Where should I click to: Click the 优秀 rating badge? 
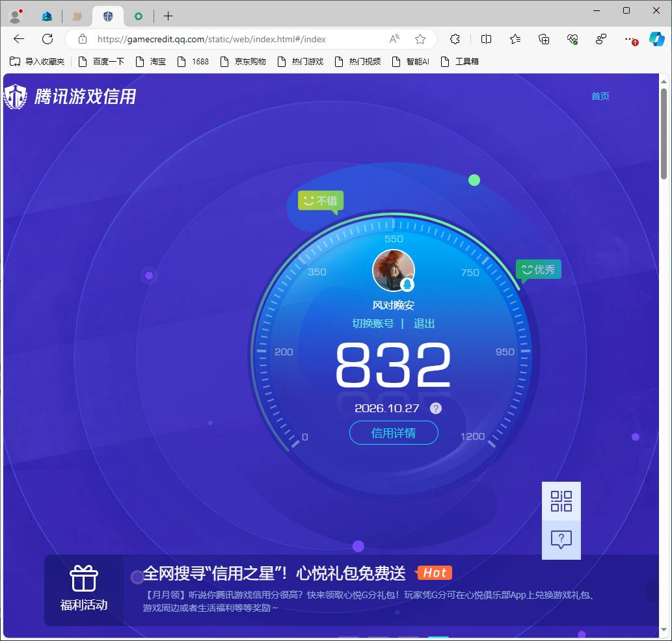tap(538, 270)
